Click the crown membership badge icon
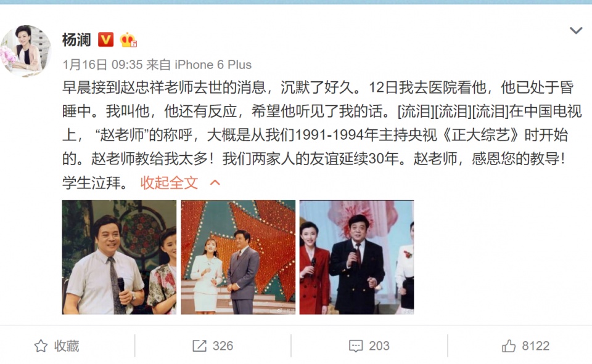This screenshot has width=592, height=364. [x=128, y=39]
